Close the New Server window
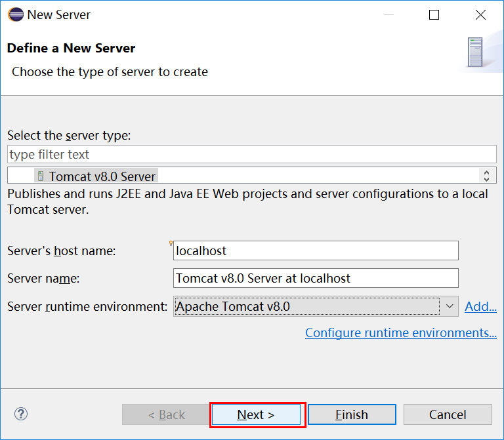The image size is (504, 440). pos(480,15)
